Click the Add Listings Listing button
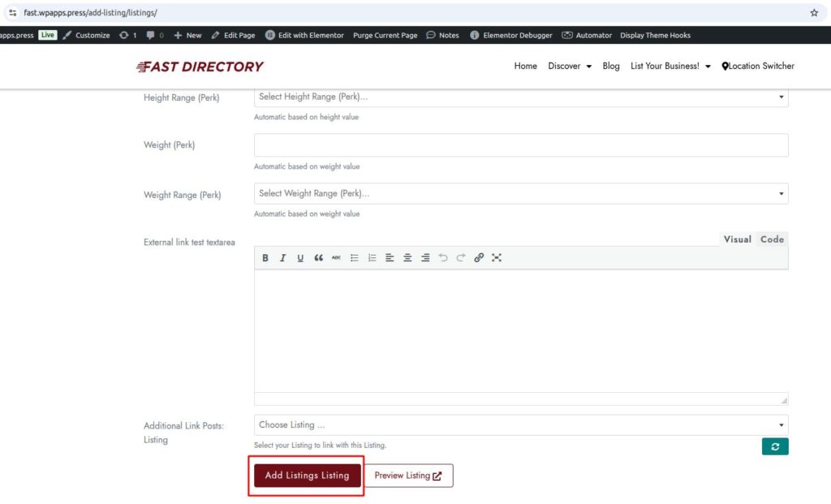 [307, 476]
